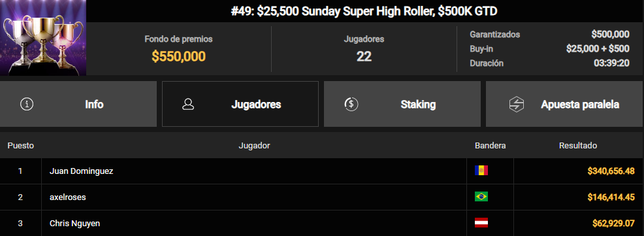The image size is (644, 236).
Task: Click the Bandera column header
Action: (491, 146)
